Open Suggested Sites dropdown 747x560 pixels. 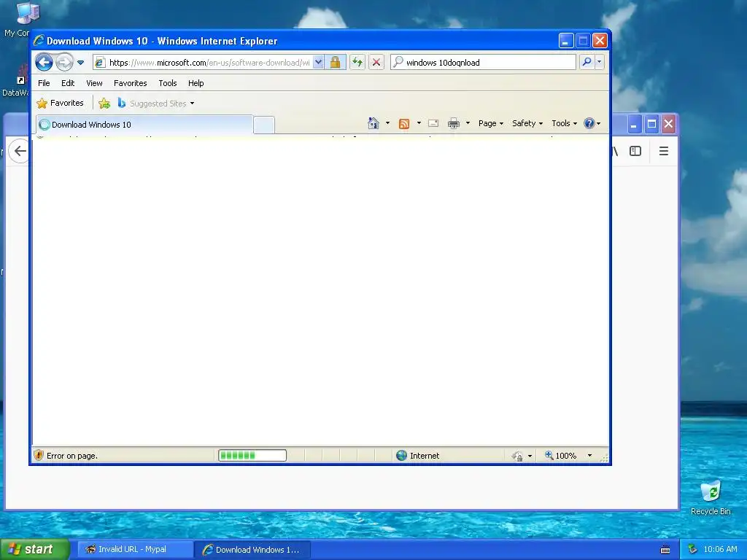tap(156, 104)
